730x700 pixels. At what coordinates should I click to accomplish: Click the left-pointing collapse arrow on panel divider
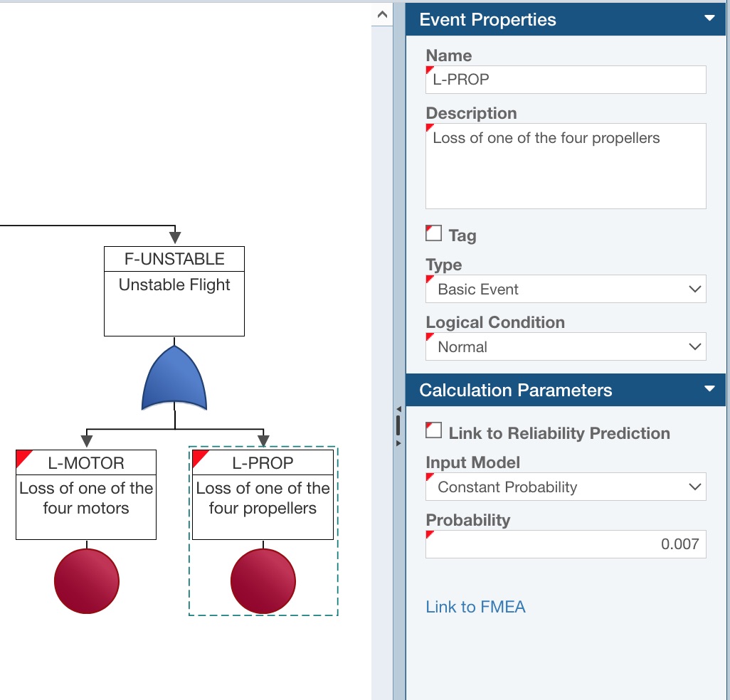point(397,408)
